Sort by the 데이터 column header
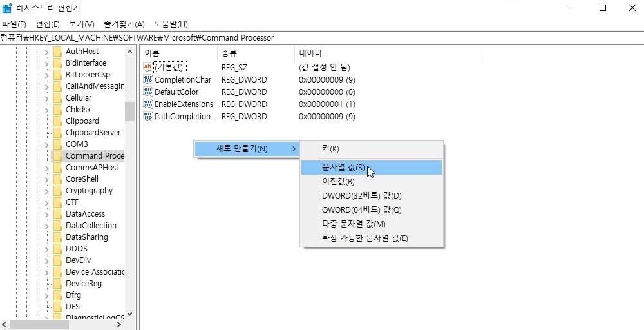Image resolution: width=644 pixels, height=330 pixels. (387, 53)
